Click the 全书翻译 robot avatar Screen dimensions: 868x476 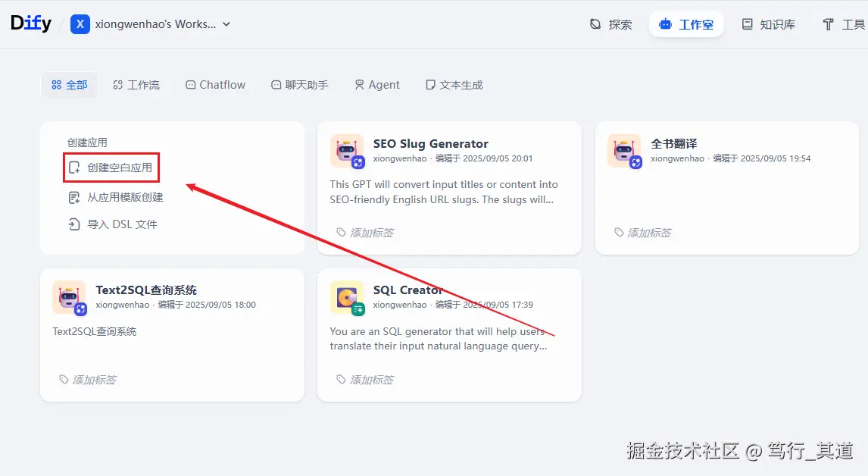click(624, 151)
